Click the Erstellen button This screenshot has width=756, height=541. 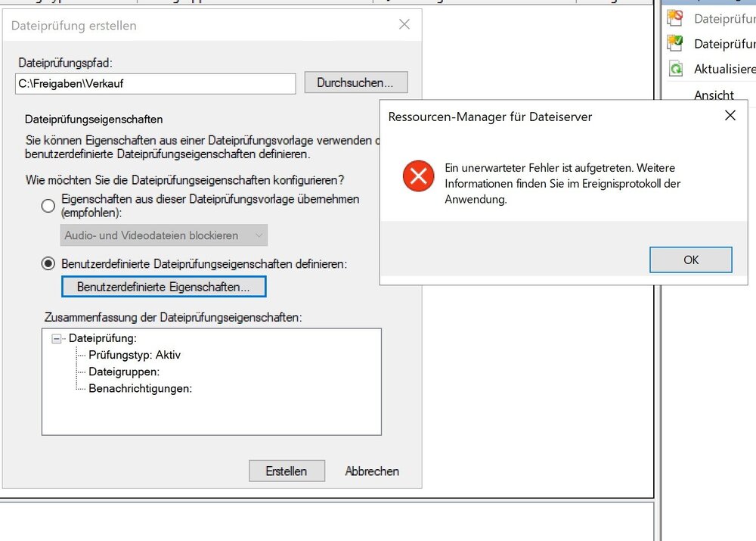[287, 471]
